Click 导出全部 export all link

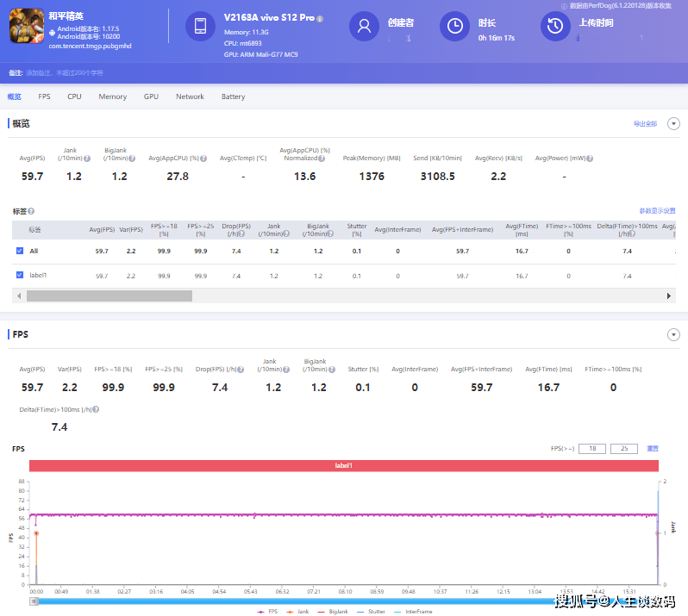[645, 124]
